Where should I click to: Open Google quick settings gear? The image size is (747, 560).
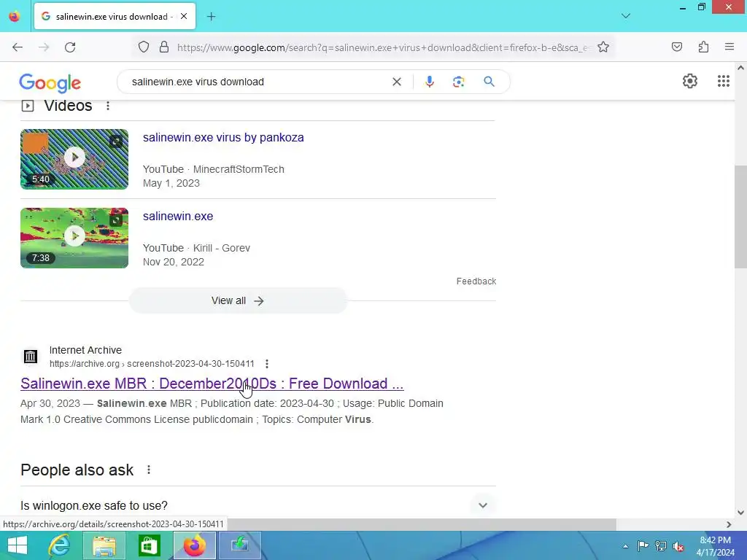pyautogui.click(x=690, y=82)
